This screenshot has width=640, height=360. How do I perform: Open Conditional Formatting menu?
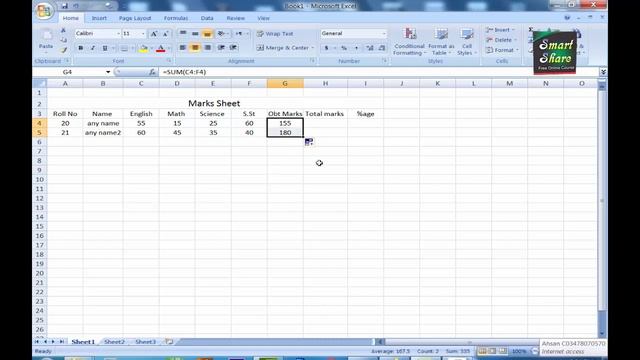409,42
